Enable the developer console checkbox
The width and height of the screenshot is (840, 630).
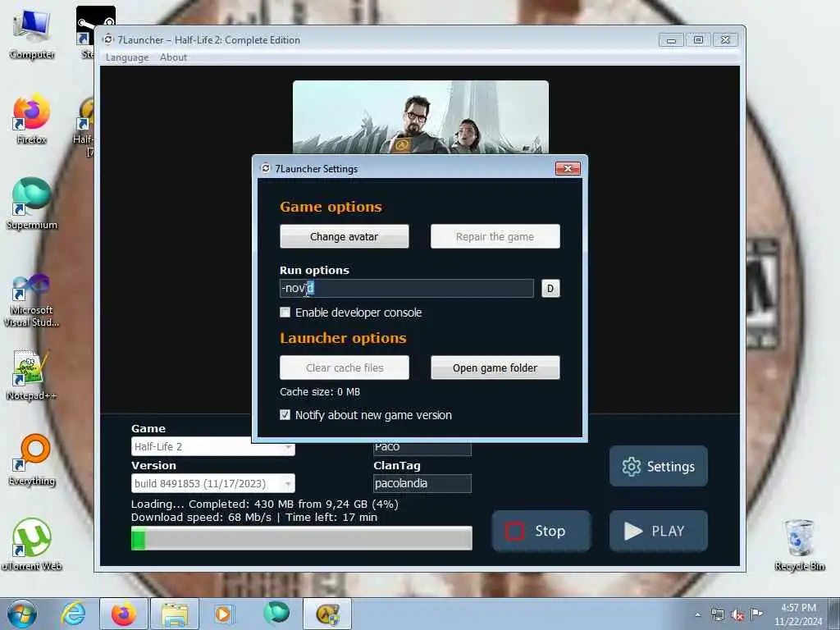(285, 313)
